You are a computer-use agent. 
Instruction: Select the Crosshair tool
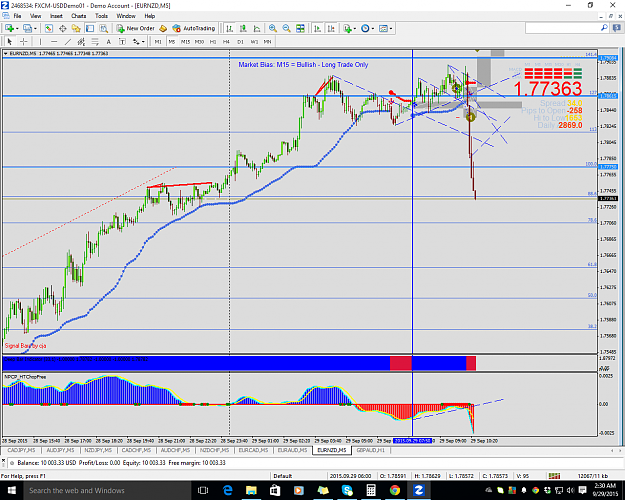tap(24, 41)
